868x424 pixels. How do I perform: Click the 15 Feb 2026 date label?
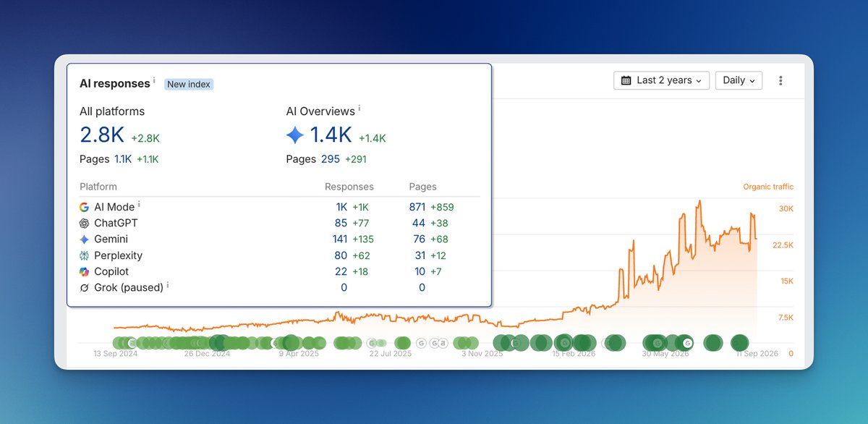coord(574,354)
